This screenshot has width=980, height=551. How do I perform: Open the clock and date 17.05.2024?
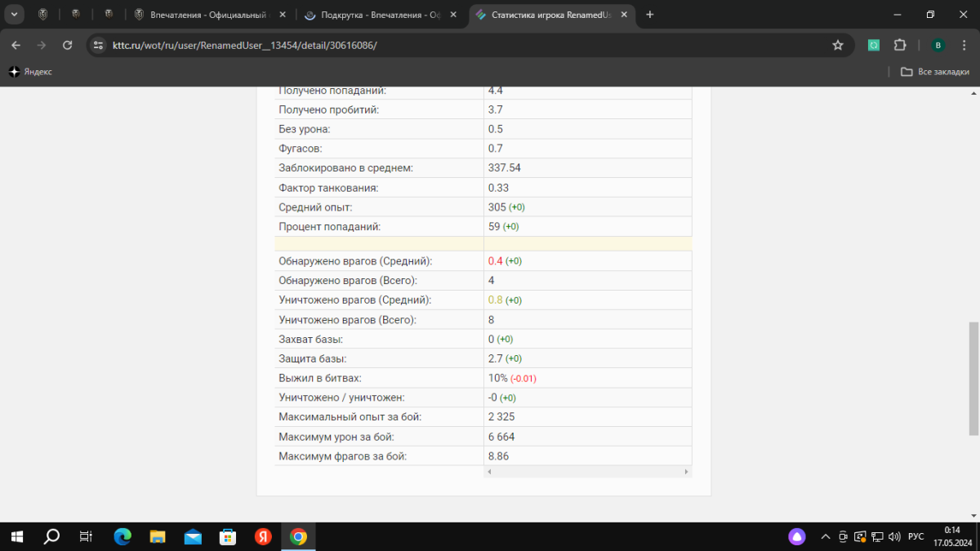click(x=951, y=536)
